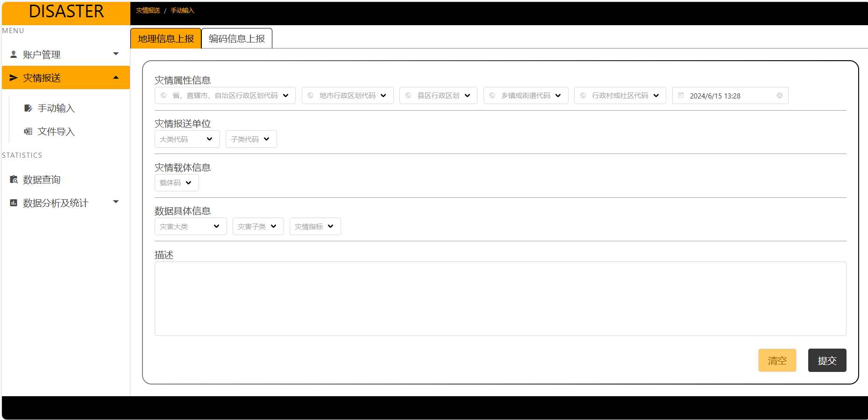868x420 pixels.
Task: Click the 描述 label
Action: pyautogui.click(x=164, y=255)
